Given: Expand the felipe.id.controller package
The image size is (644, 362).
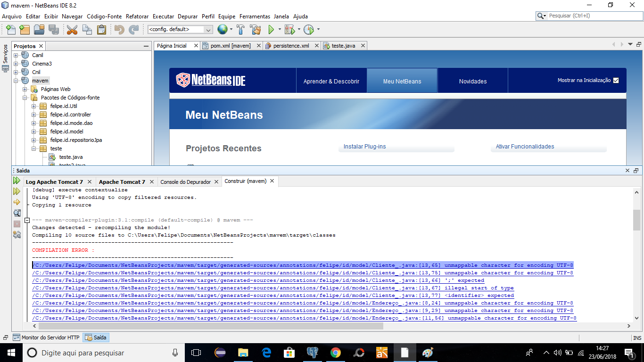Looking at the screenshot, I should pyautogui.click(x=34, y=115).
